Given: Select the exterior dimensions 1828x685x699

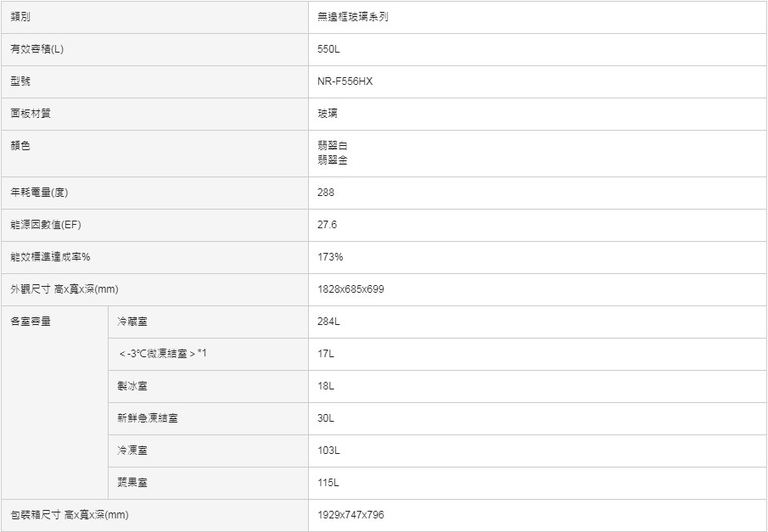Looking at the screenshot, I should pyautogui.click(x=350, y=289).
